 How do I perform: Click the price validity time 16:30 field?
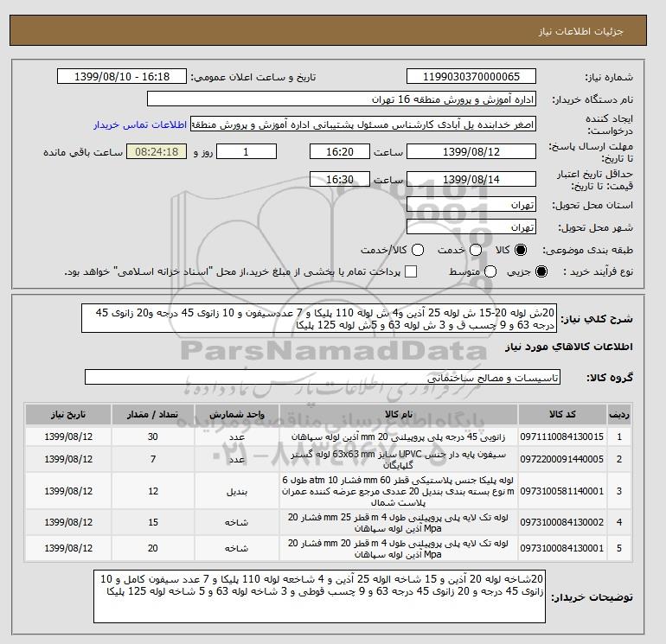tap(340, 179)
